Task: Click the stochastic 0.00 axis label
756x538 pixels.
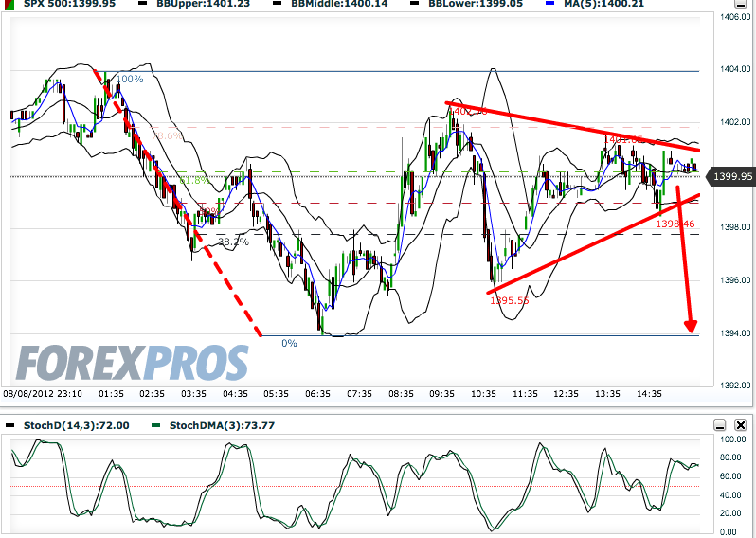Action: tap(729, 531)
